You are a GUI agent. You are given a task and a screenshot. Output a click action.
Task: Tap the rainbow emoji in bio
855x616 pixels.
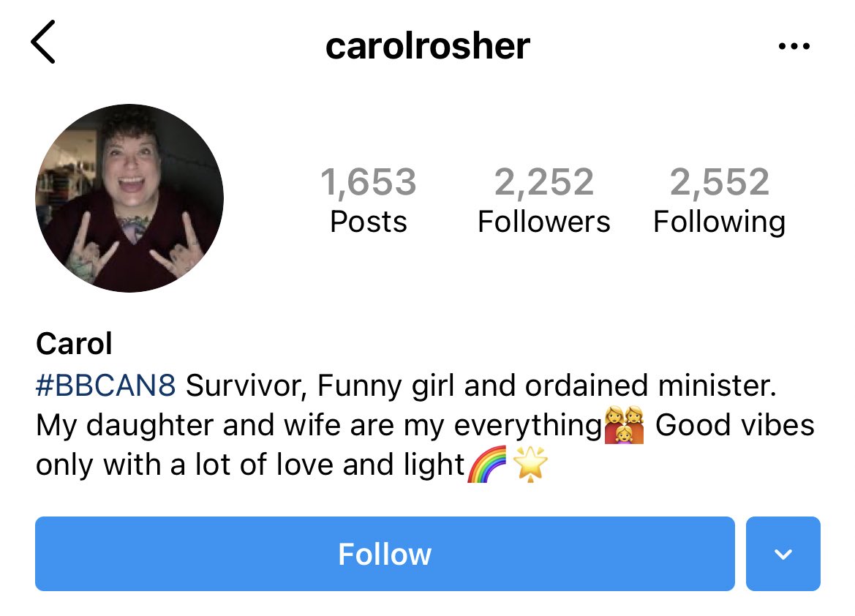488,465
